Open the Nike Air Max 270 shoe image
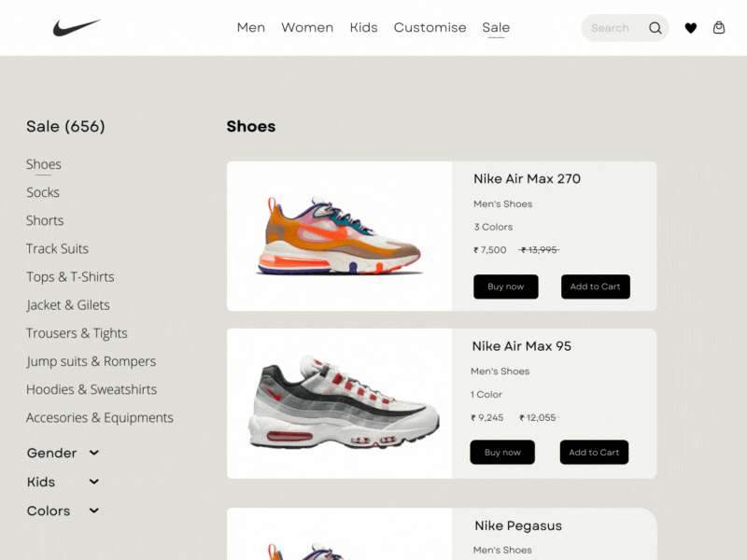The height and width of the screenshot is (560, 747). (x=339, y=236)
